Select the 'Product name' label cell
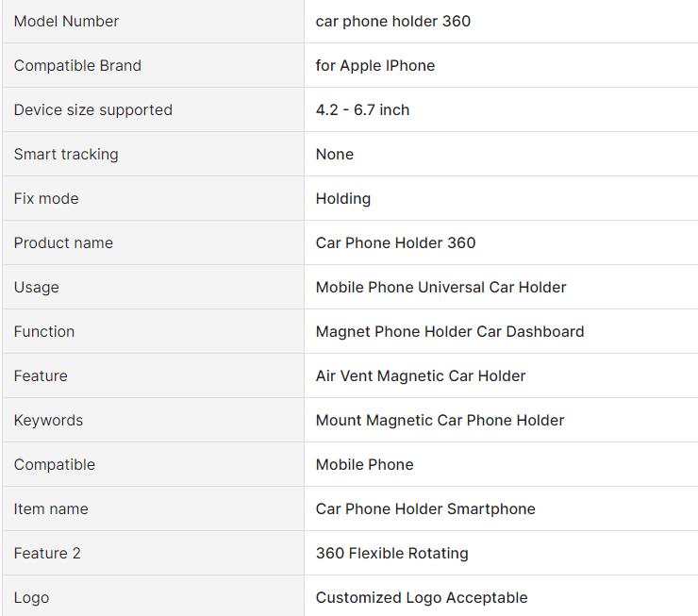698x616 pixels. [x=63, y=242]
